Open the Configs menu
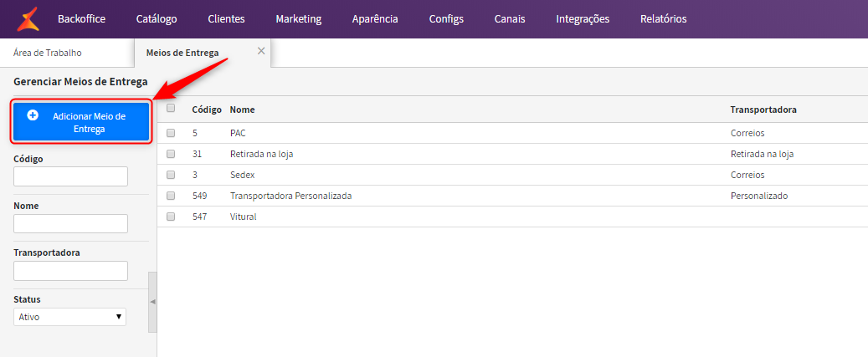Viewport: 868px width, 357px height. coord(446,18)
